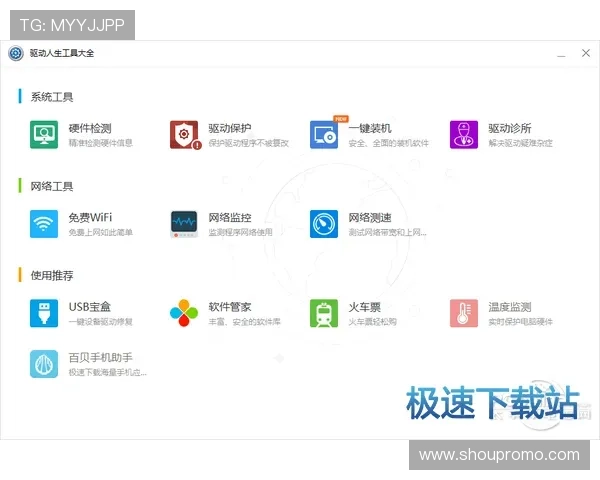Image resolution: width=600 pixels, height=480 pixels.
Task: Open the 软件管家 colorful clover icon
Action: [184, 313]
